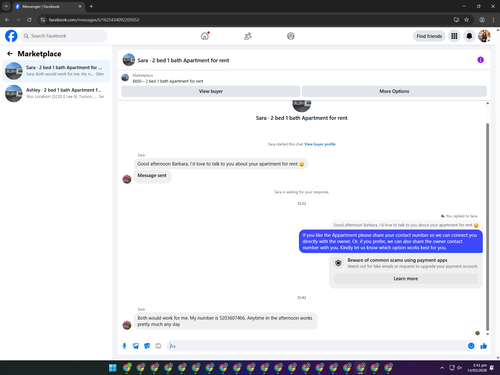Reload the page in Chrome
The width and height of the screenshot is (500, 375).
click(x=29, y=20)
